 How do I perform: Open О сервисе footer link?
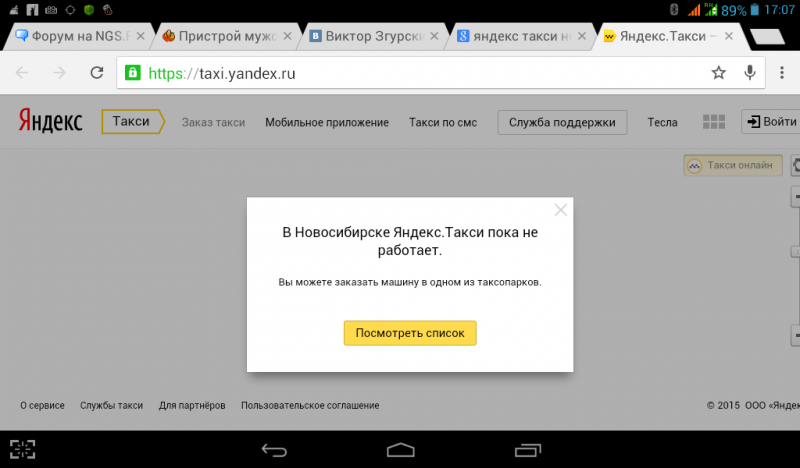[x=42, y=405]
